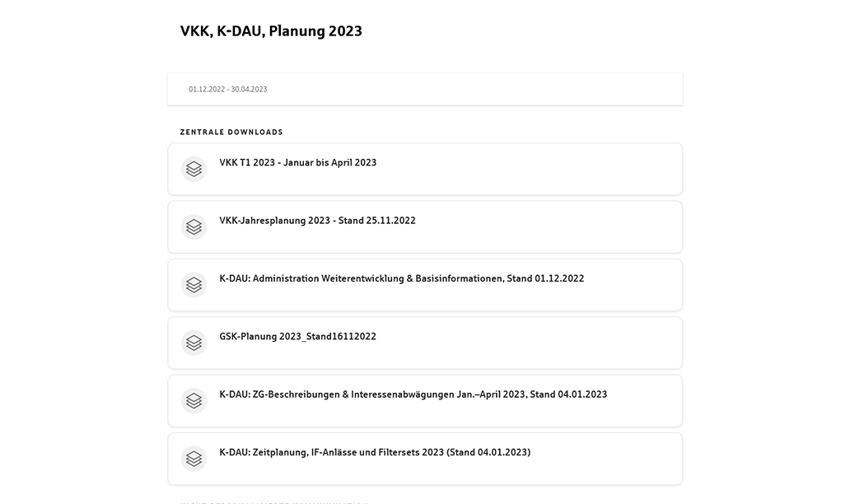Screen dimensions: 850x504
Task: Click the layers icon beside GSK-Planung 2023
Action: pos(194,343)
